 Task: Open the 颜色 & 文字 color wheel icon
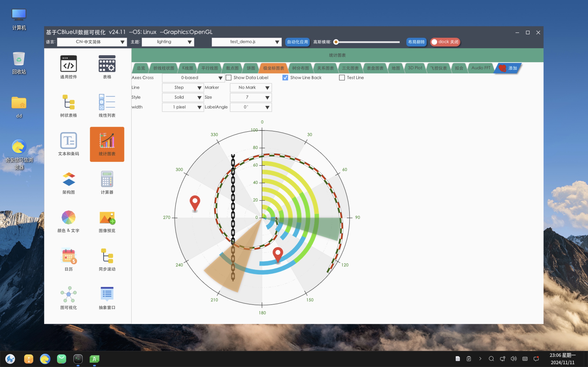(69, 217)
